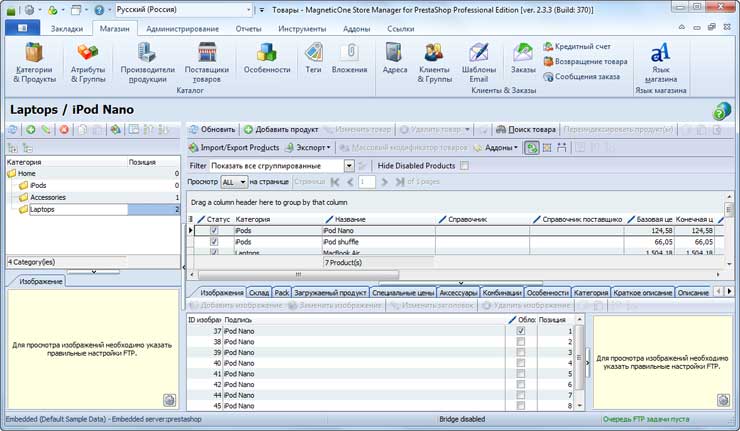This screenshot has height=431, width=740.
Task: Collapse left panel with splitter arrow
Action: (184, 267)
